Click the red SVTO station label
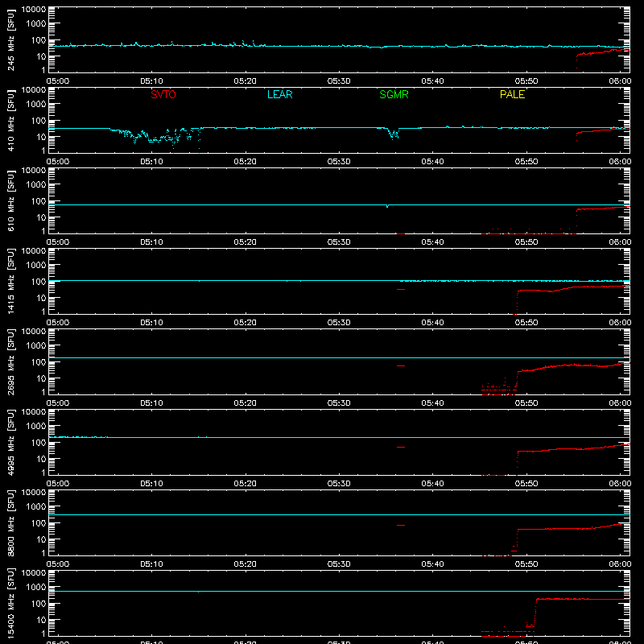Screen dimensions: 644x644 [x=163, y=94]
